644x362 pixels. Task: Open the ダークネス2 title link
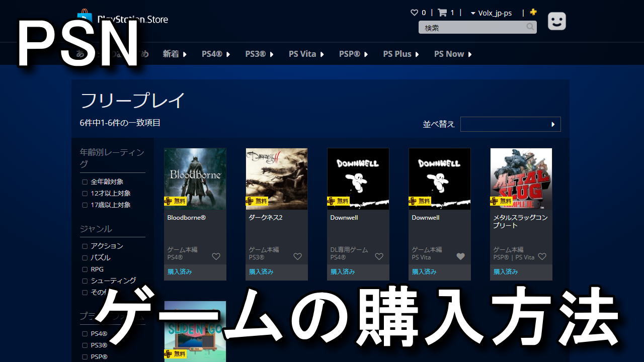click(x=266, y=218)
